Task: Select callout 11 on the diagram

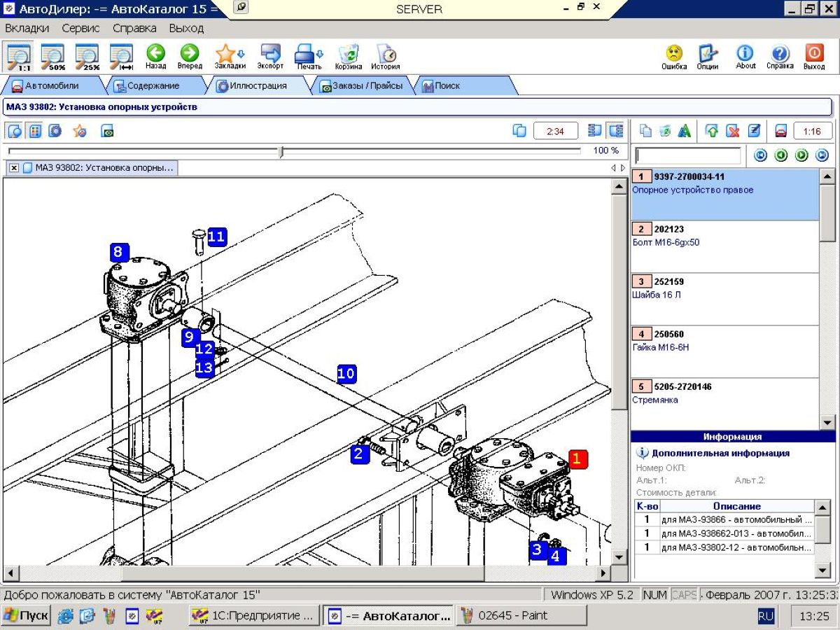Action: pos(217,237)
